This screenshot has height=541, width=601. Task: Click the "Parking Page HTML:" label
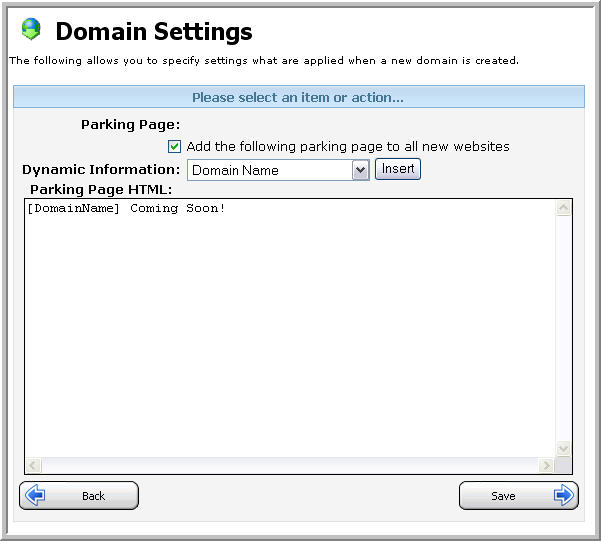pos(101,189)
